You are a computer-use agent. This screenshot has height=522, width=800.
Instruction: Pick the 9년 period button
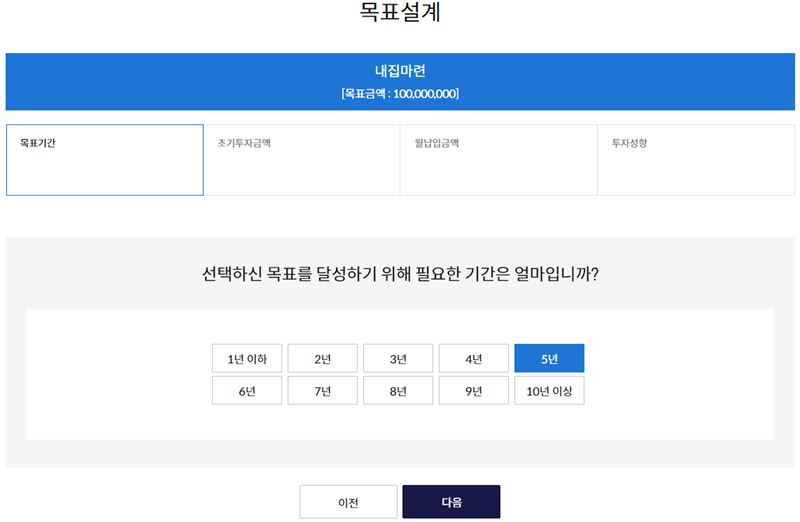tap(473, 390)
